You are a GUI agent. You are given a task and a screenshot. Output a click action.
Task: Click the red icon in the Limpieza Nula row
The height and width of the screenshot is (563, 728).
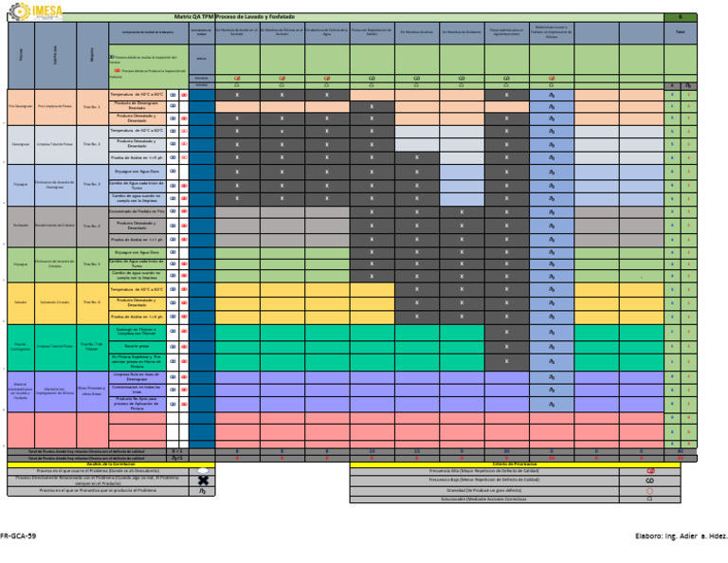[x=184, y=377]
